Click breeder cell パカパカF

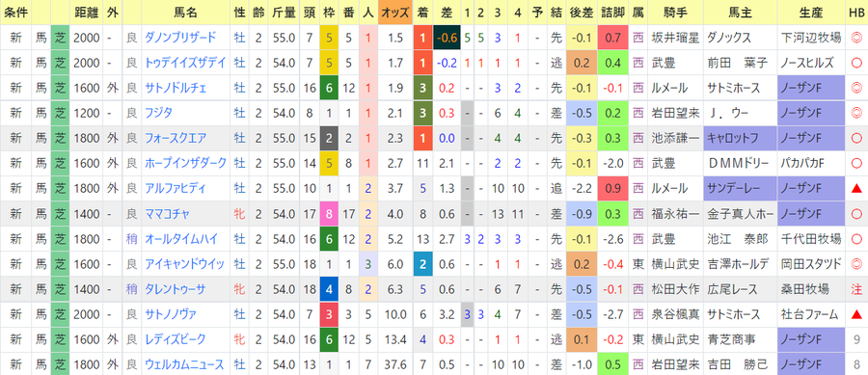coord(810,163)
